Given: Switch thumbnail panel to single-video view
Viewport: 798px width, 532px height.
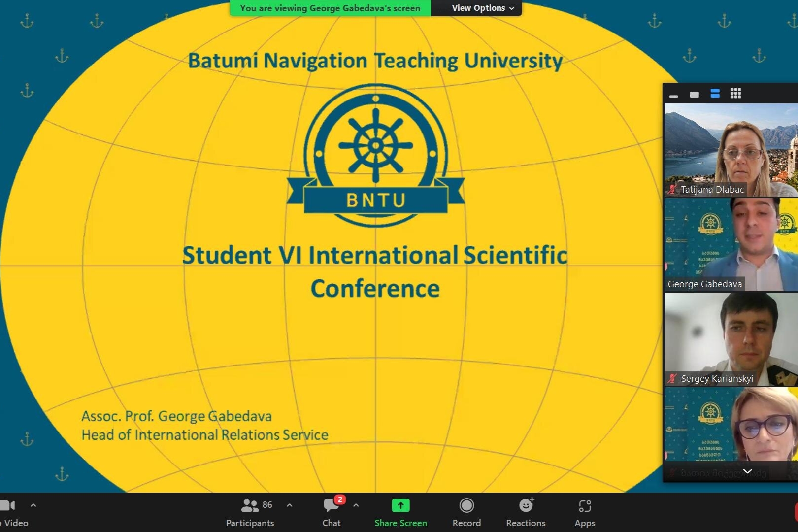Looking at the screenshot, I should point(695,94).
